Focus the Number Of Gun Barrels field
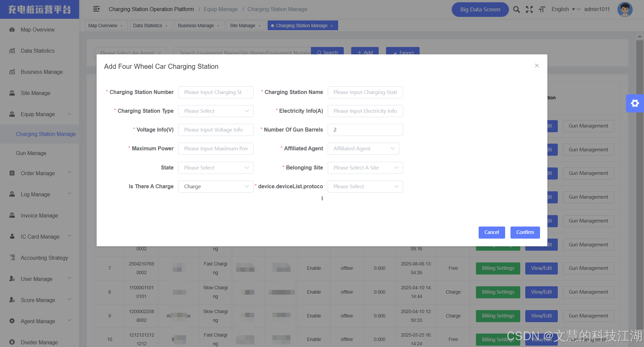Image resolution: width=644 pixels, height=347 pixels. [x=365, y=130]
